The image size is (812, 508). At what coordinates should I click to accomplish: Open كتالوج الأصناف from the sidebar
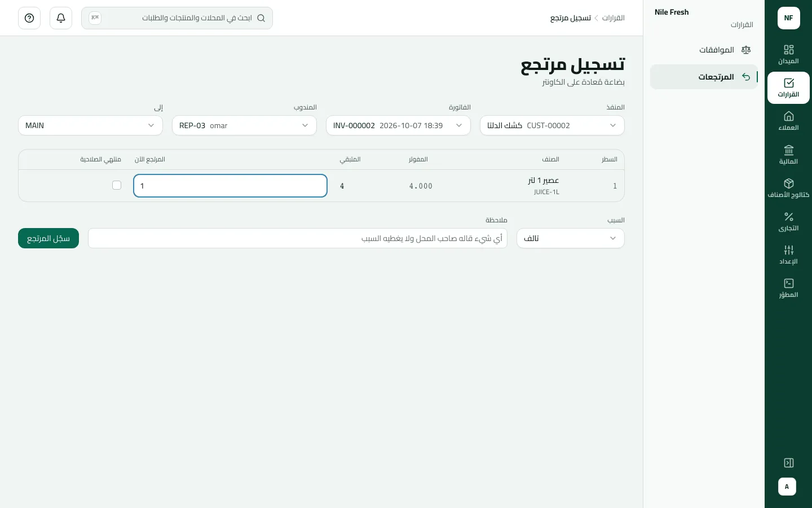pyautogui.click(x=788, y=188)
